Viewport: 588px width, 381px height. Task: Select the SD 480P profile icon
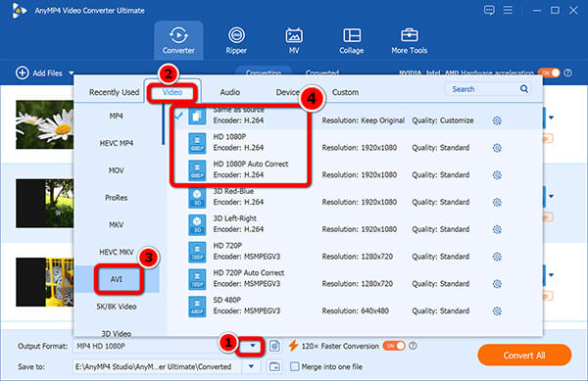197,307
